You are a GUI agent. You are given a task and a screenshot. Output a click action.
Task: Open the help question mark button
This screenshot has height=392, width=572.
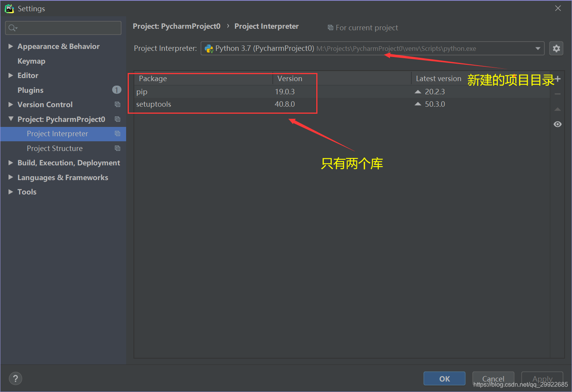click(16, 378)
